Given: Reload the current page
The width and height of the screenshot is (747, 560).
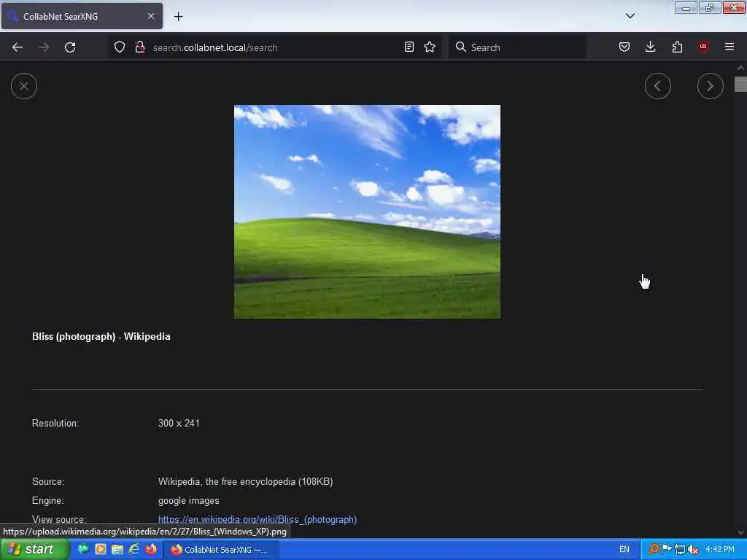Looking at the screenshot, I should 70,47.
